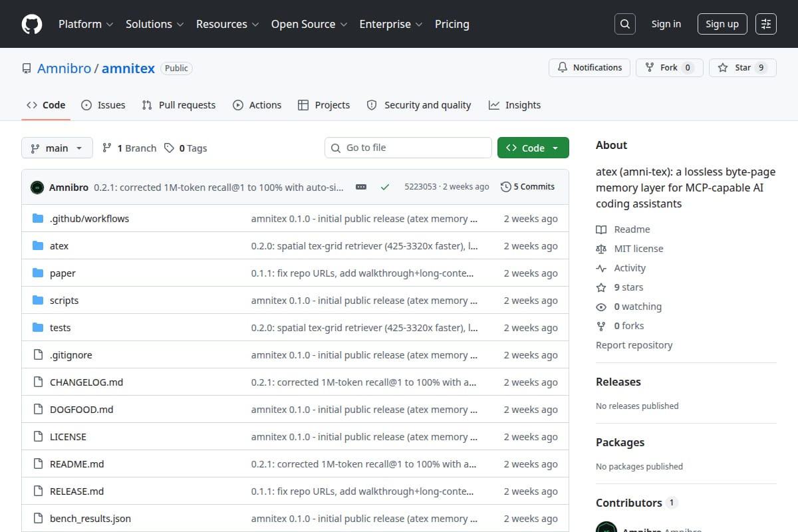
Task: Click the search magnifier icon in header
Action: (624, 24)
